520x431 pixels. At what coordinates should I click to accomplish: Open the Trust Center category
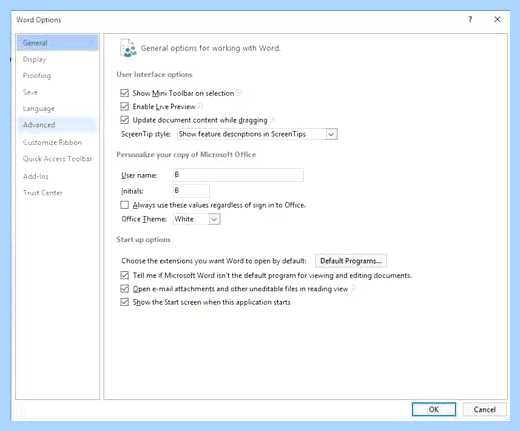click(58, 193)
